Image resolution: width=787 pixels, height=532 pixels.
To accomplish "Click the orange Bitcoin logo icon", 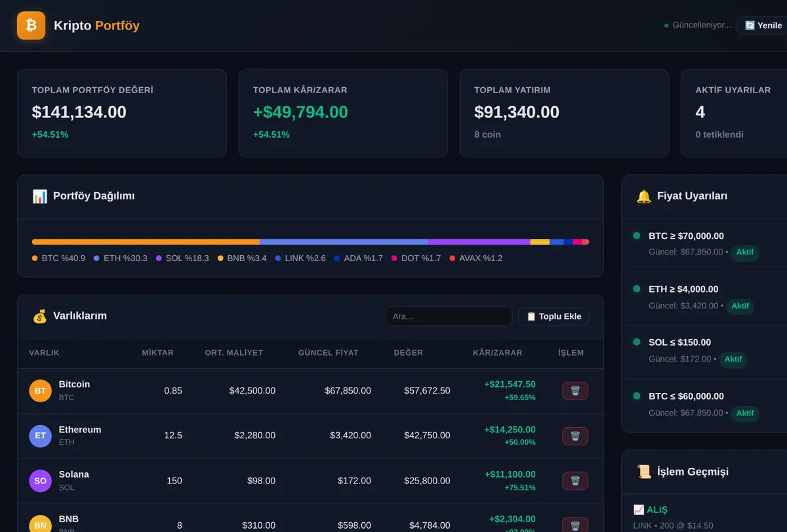I will coord(31,26).
